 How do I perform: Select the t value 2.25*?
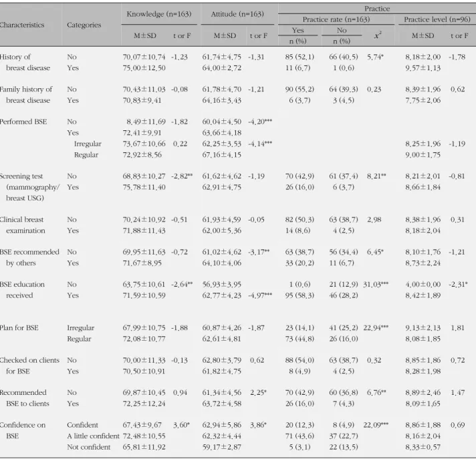(258, 393)
